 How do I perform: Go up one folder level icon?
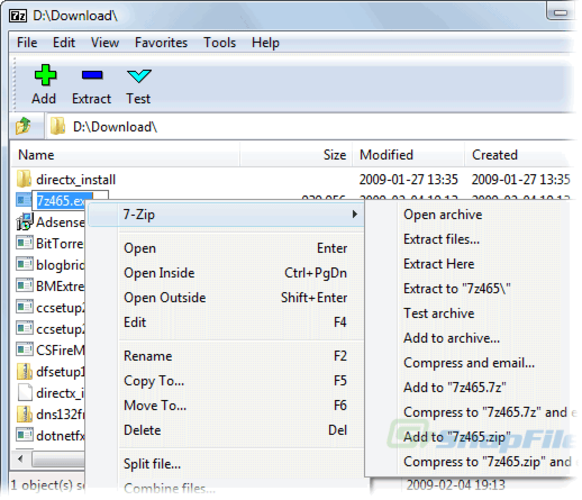point(23,126)
